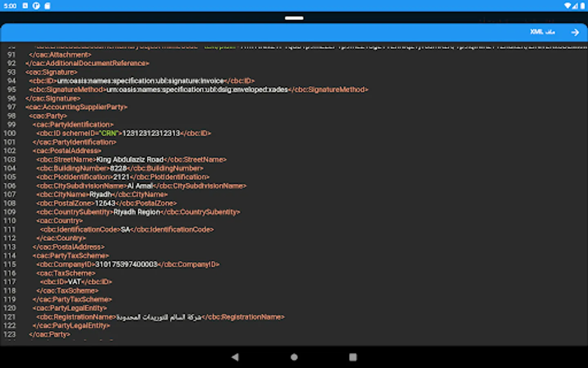
Task: Select the closing cac:TaxScheme tag on line 118
Action: (x=67, y=291)
